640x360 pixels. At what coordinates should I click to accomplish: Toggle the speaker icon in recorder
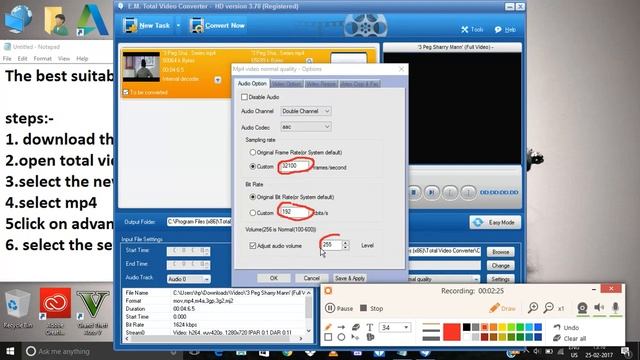click(599, 307)
